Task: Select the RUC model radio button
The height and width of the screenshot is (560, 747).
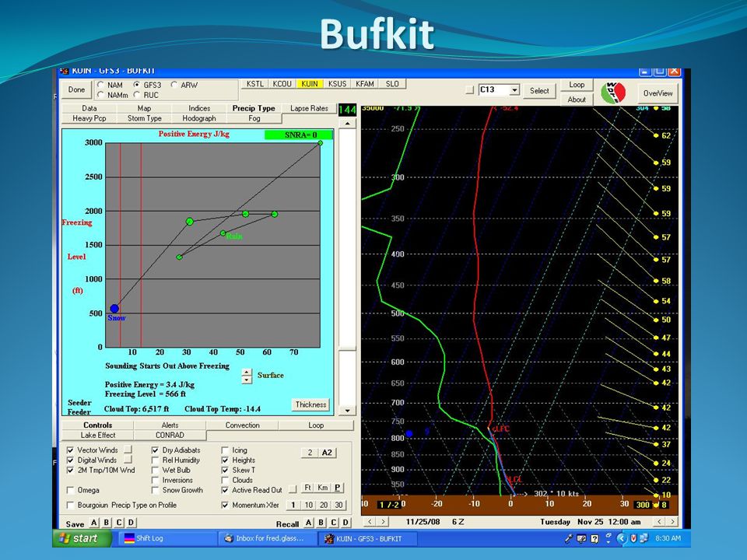Action: pyautogui.click(x=137, y=95)
